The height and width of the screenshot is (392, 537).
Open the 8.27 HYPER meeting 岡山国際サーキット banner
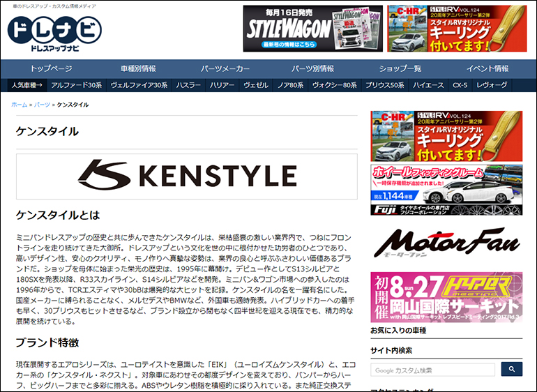[446, 297]
